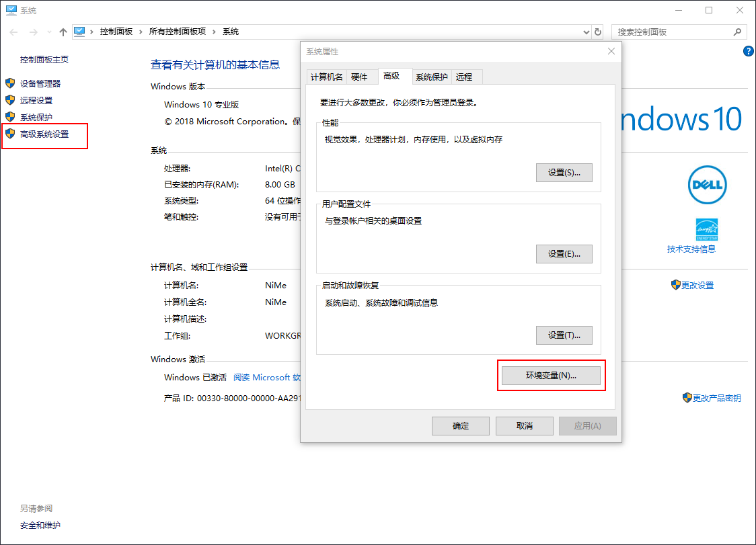This screenshot has height=545, width=756.
Task: Expand the address bar history dropdown
Action: [586, 32]
